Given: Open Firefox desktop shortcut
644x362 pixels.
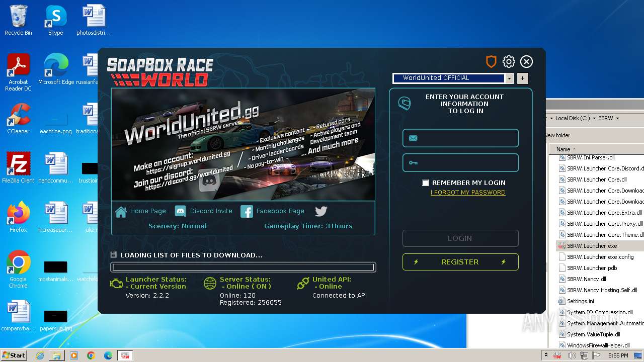Looking at the screenshot, I should (x=18, y=217).
